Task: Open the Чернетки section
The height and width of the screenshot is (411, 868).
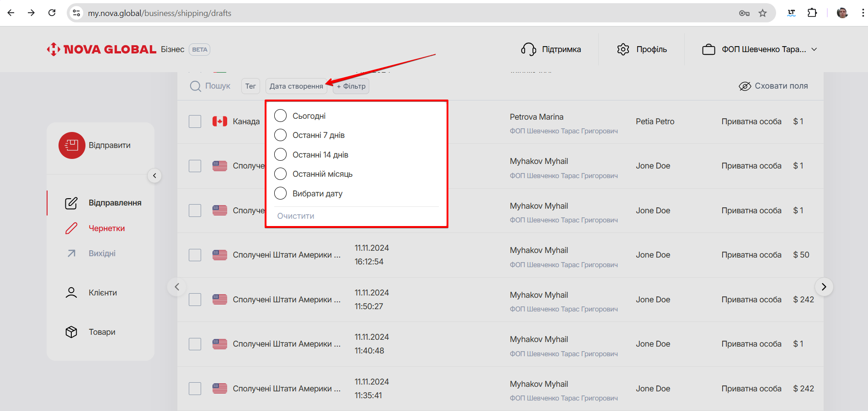Action: coord(107,228)
